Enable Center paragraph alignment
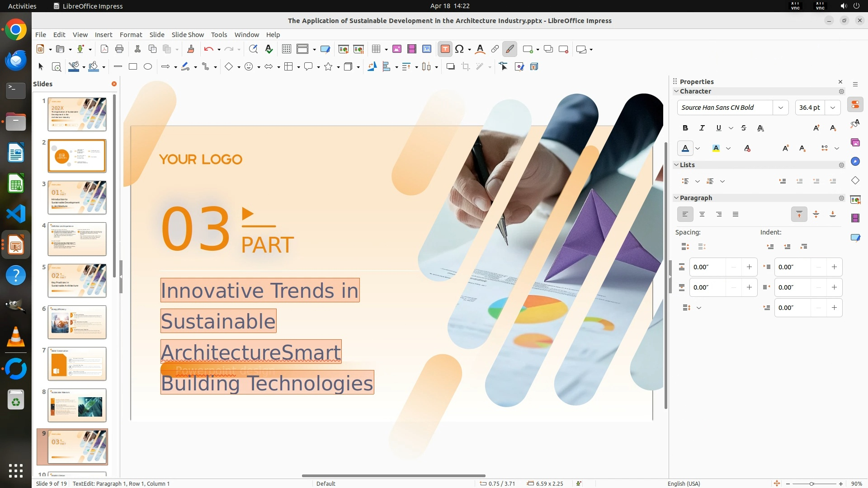The width and height of the screenshot is (868, 488). [702, 215]
